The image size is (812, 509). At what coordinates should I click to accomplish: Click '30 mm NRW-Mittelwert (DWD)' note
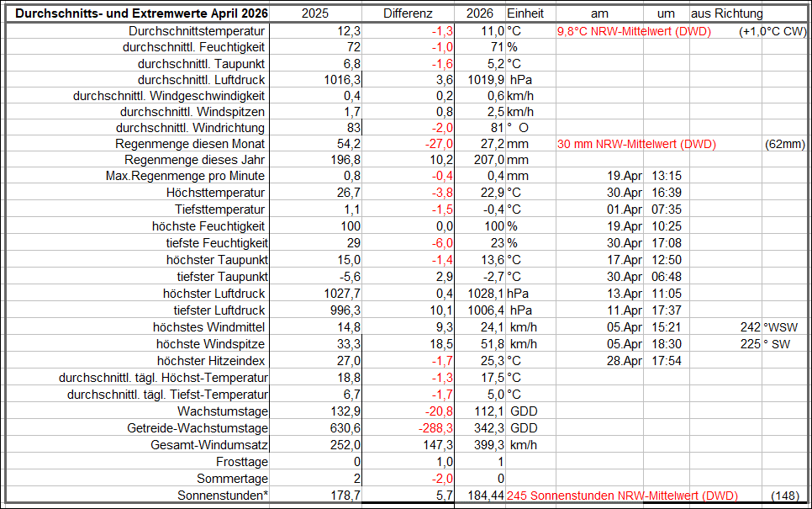pyautogui.click(x=636, y=144)
